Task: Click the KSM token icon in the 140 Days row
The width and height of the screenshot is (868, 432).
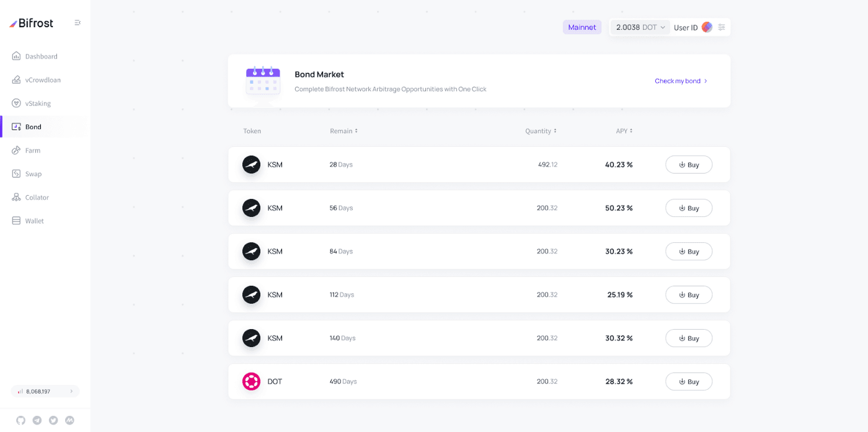Action: pos(251,338)
